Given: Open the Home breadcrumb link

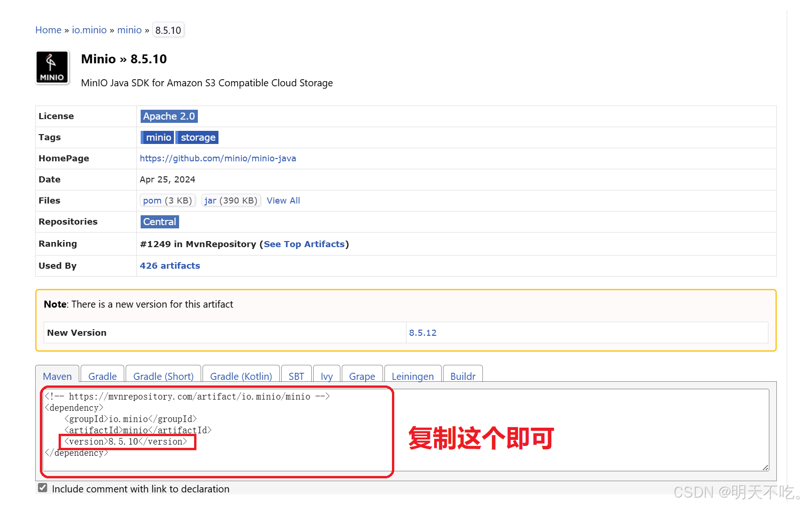Looking at the screenshot, I should [x=48, y=30].
